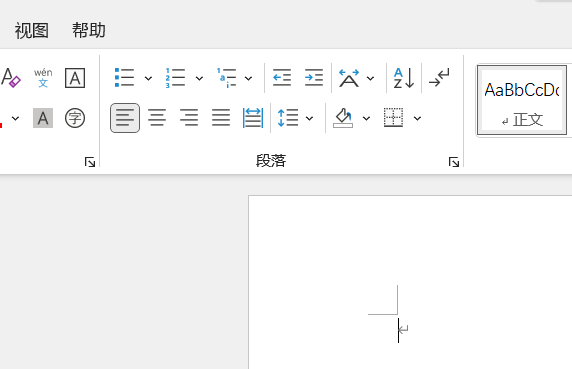Toggle Character Shading gray A button
This screenshot has width=572, height=369.
click(x=43, y=118)
